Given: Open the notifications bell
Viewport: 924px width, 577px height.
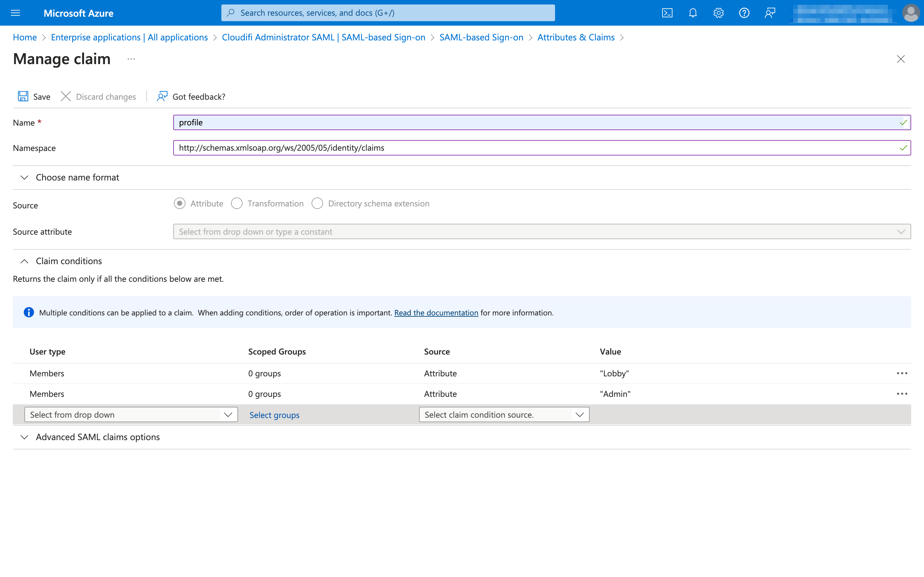Looking at the screenshot, I should click(x=693, y=13).
